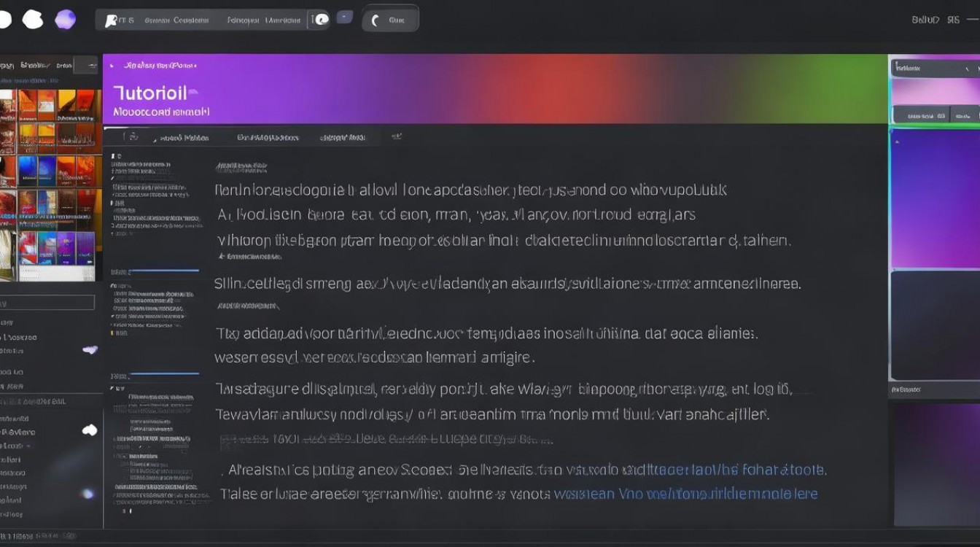Expand the breadcrumb arrow above the Tutorial title
This screenshot has width=980, height=547.
[x=112, y=66]
